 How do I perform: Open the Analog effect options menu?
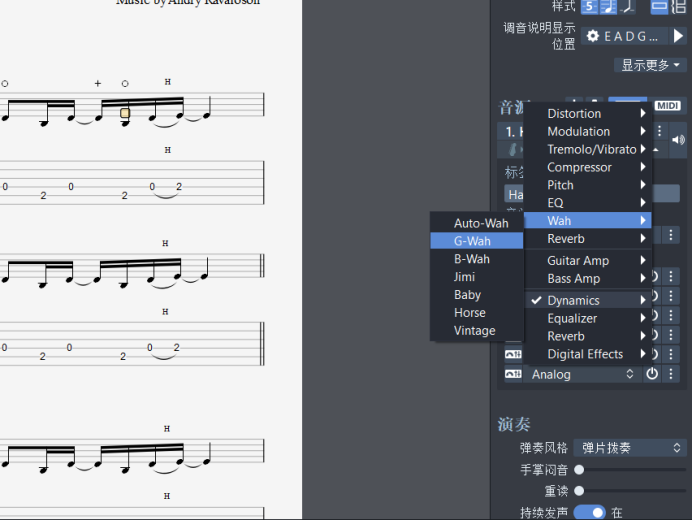671,374
